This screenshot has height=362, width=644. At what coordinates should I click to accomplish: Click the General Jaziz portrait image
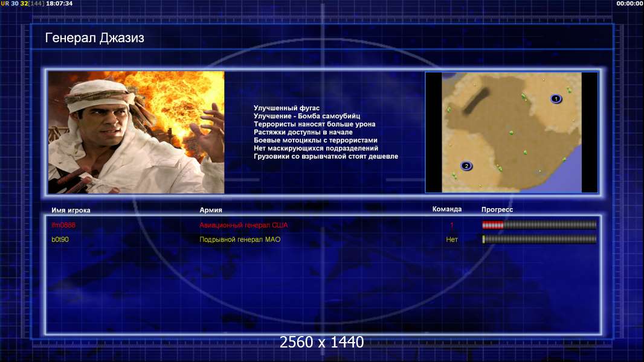tap(136, 132)
